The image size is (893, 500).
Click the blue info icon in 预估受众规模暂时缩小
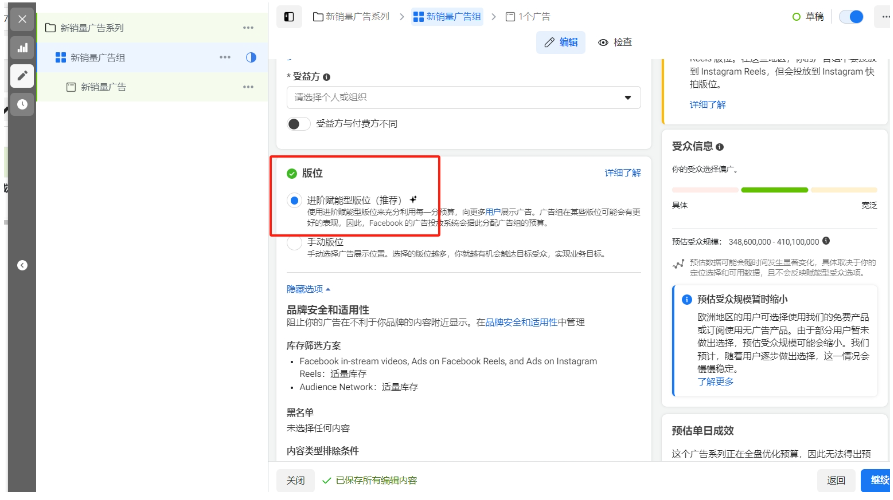(687, 300)
